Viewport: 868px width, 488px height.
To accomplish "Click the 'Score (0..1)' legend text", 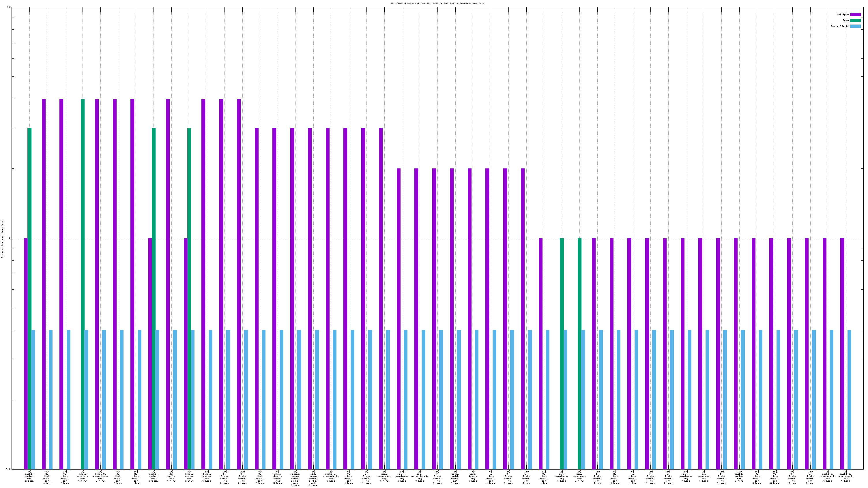I will point(840,26).
